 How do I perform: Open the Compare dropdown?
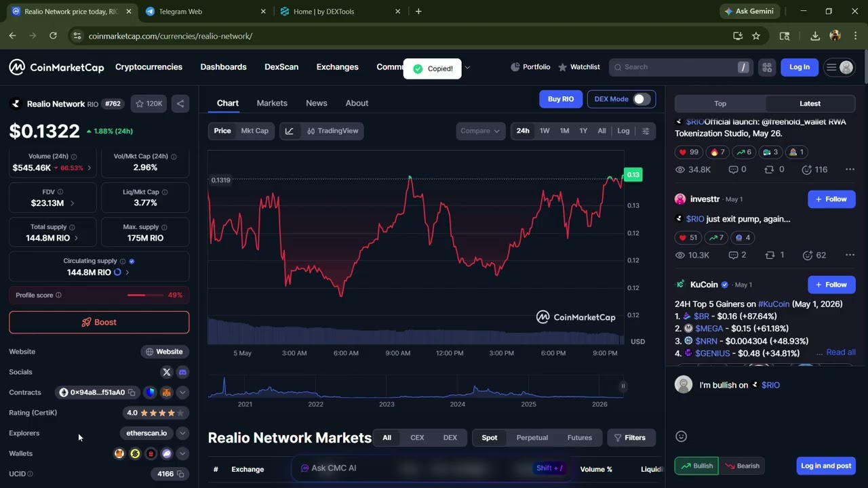[480, 131]
